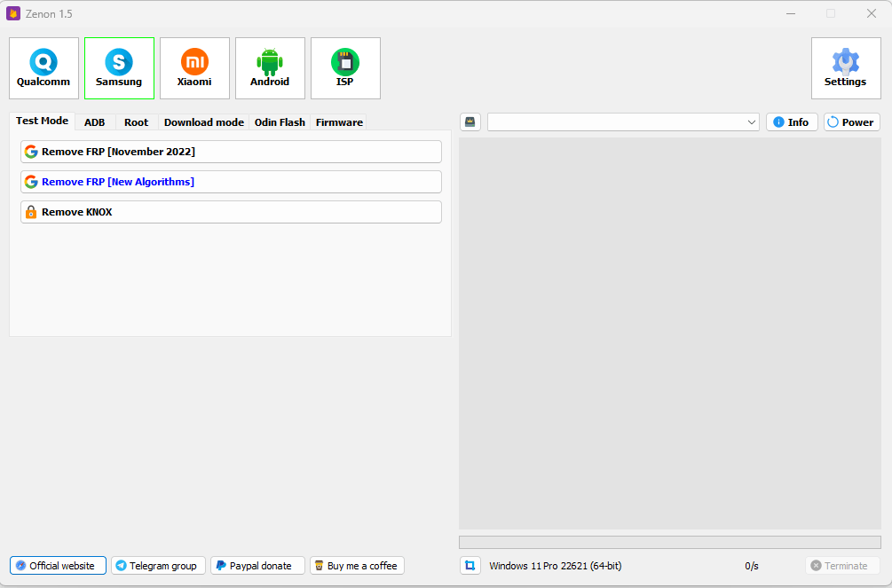Screen dimensions: 892x588
Task: Click inside the empty log output area
Action: click(669, 333)
